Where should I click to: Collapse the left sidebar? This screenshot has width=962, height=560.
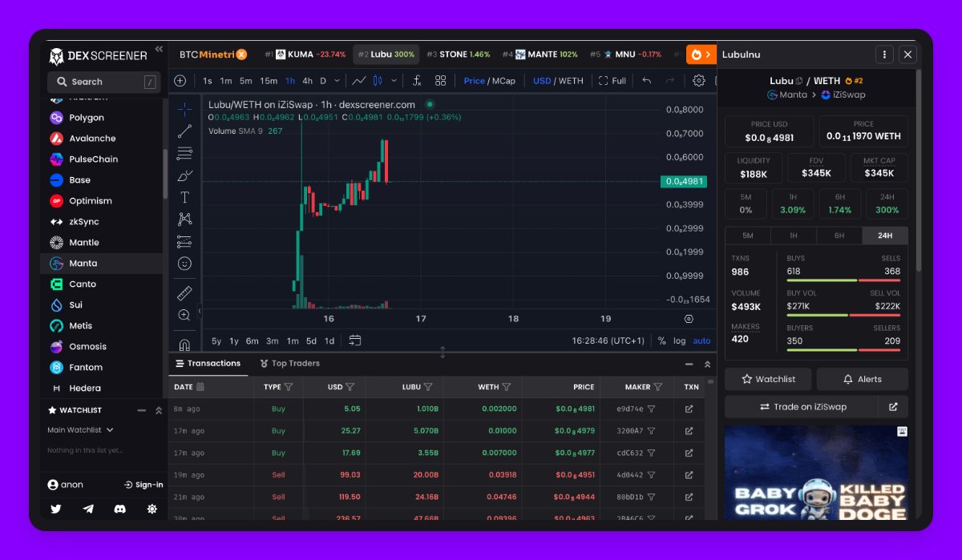159,49
